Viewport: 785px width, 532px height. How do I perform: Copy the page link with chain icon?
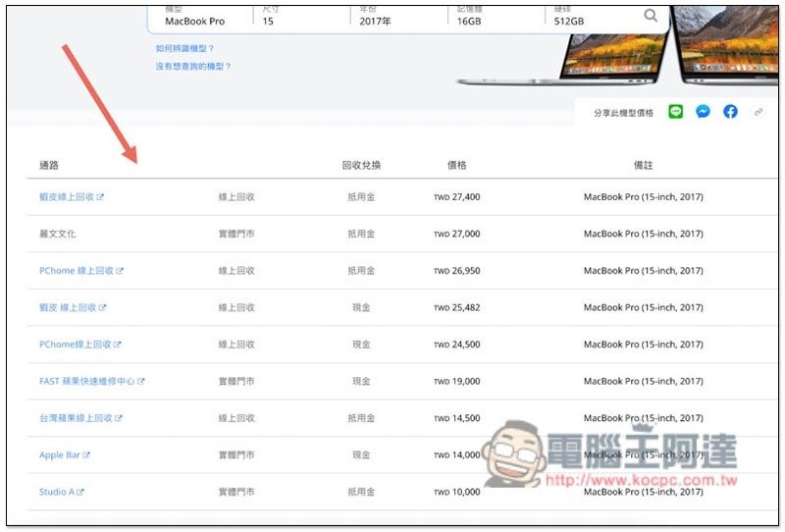pyautogui.click(x=758, y=112)
